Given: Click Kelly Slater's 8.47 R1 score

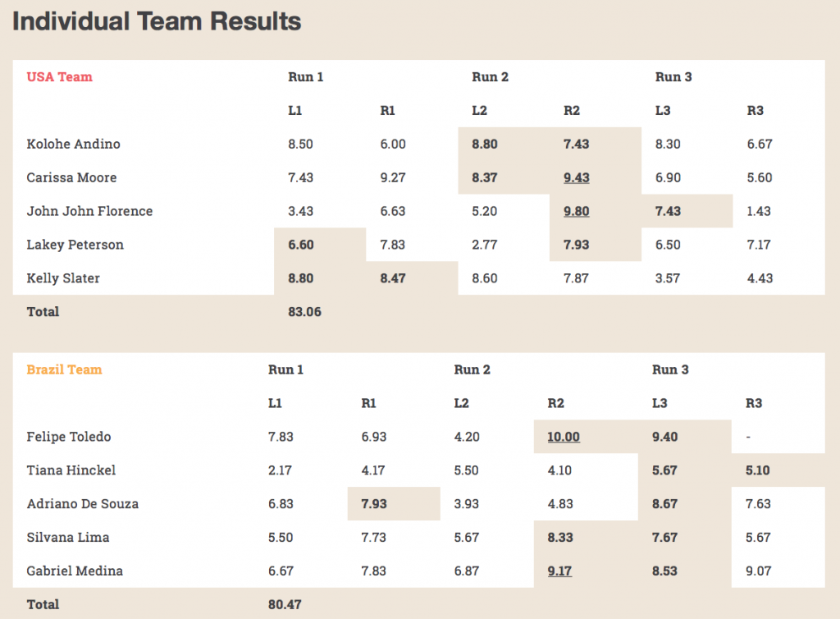Looking at the screenshot, I should tap(393, 278).
